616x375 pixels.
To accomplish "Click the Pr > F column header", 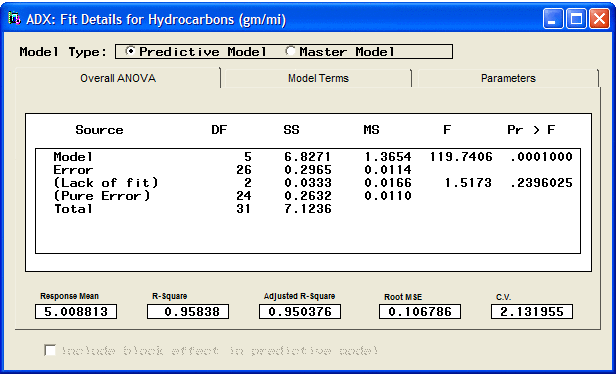I will click(531, 130).
